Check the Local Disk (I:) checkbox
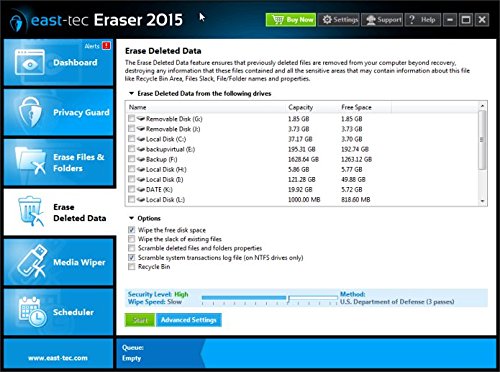Screen dimensions: 500x372 pyautogui.click(x=131, y=179)
